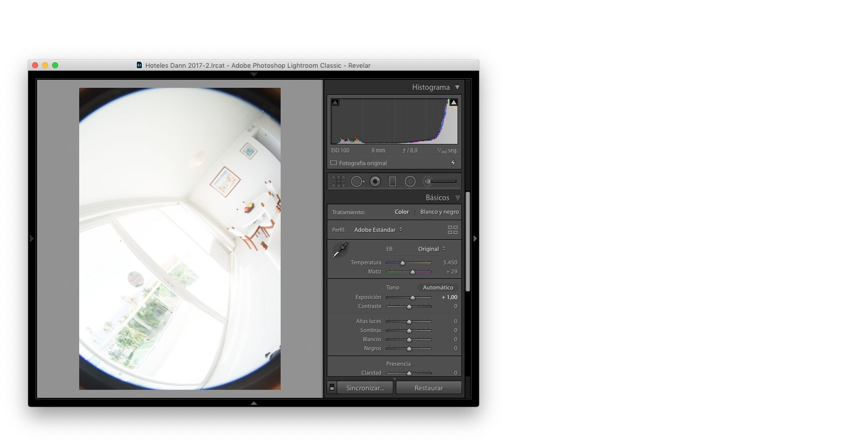Screen dimensions: 868x444
Task: Open the Adobe Estándar profile dropdown
Action: (378, 230)
